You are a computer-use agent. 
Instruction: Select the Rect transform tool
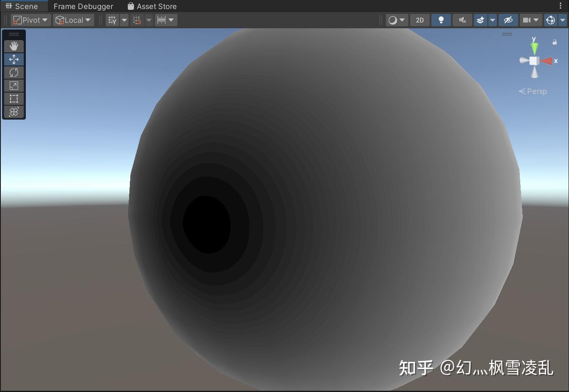[14, 99]
